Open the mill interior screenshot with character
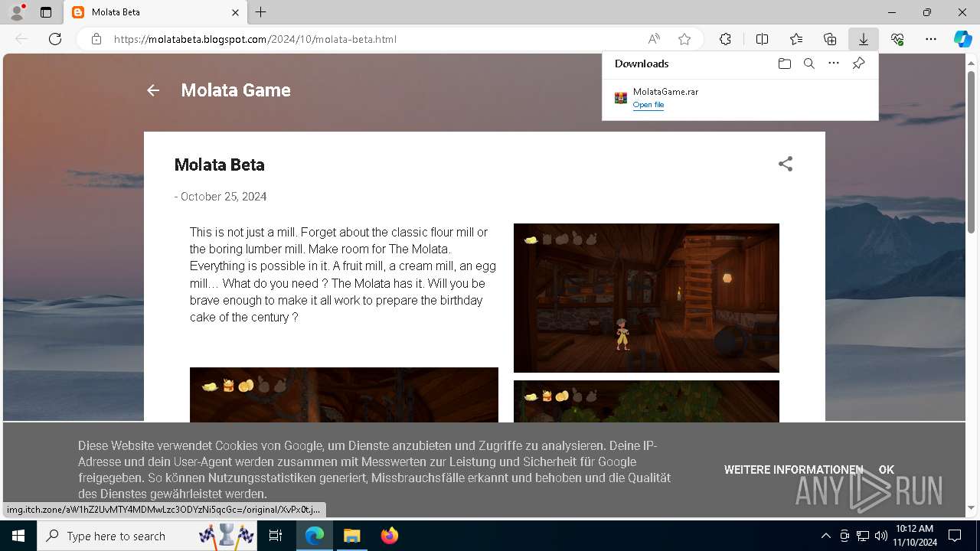Image resolution: width=980 pixels, height=551 pixels. (x=646, y=298)
